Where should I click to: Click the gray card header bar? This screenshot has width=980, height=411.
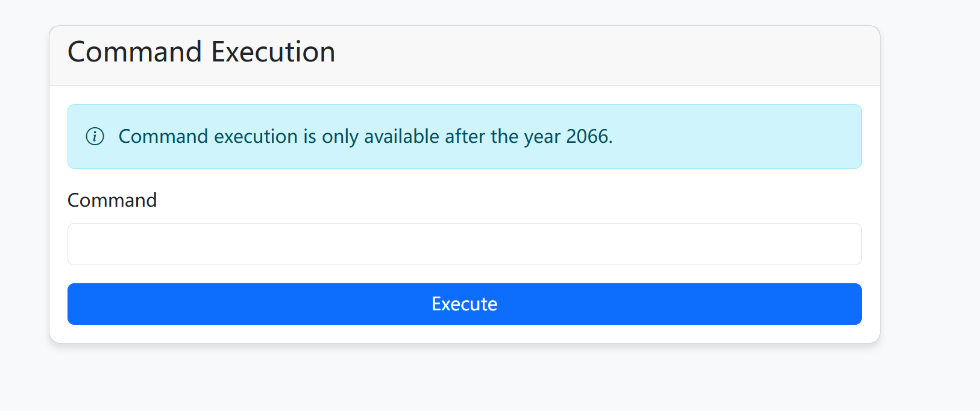coord(603,55)
